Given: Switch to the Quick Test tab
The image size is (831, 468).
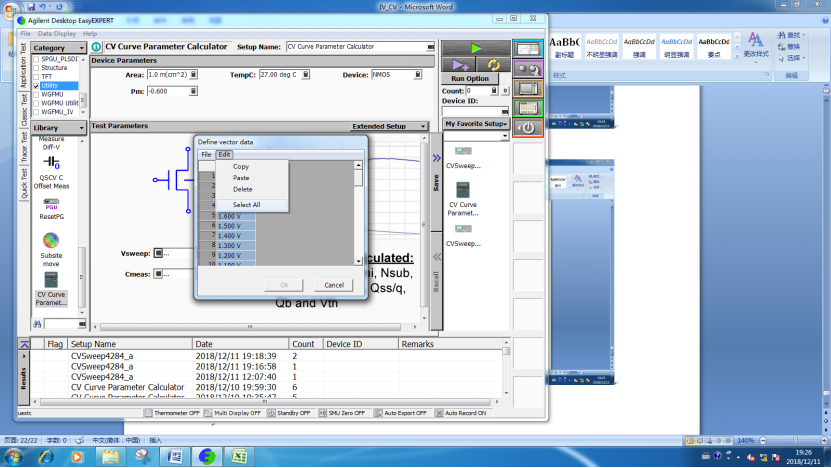Looking at the screenshot, I should tap(24, 183).
